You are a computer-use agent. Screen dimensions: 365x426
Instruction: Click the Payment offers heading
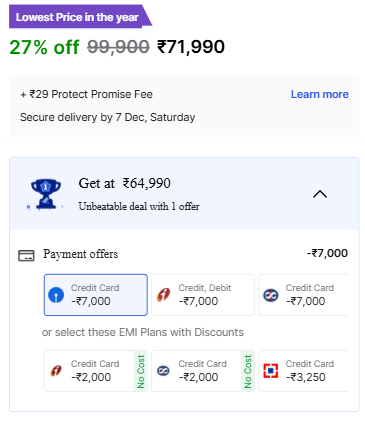point(81,254)
